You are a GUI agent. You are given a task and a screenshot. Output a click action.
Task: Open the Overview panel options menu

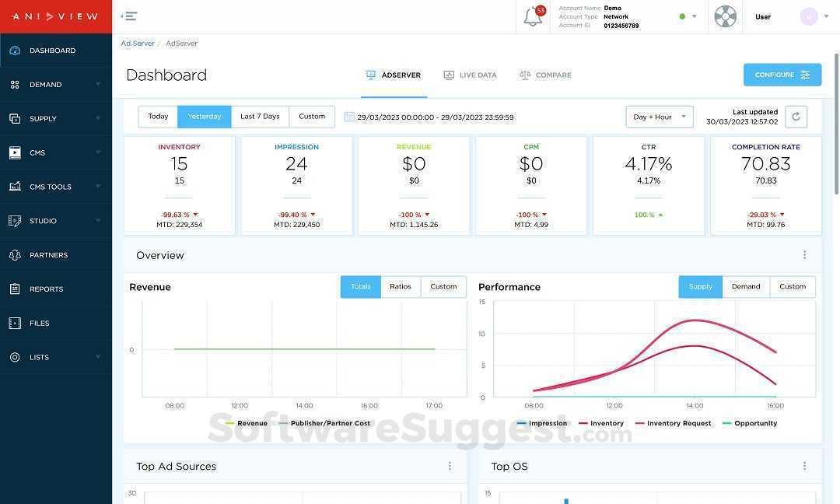[x=804, y=254]
